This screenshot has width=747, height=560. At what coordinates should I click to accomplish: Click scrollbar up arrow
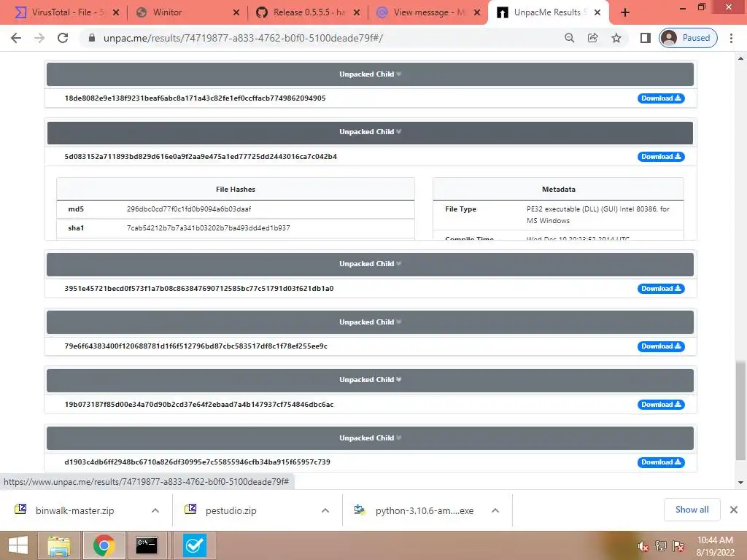[x=740, y=58]
